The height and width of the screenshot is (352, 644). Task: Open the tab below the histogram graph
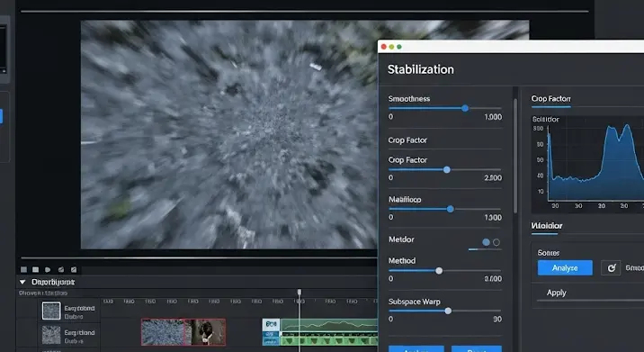pyautogui.click(x=546, y=226)
